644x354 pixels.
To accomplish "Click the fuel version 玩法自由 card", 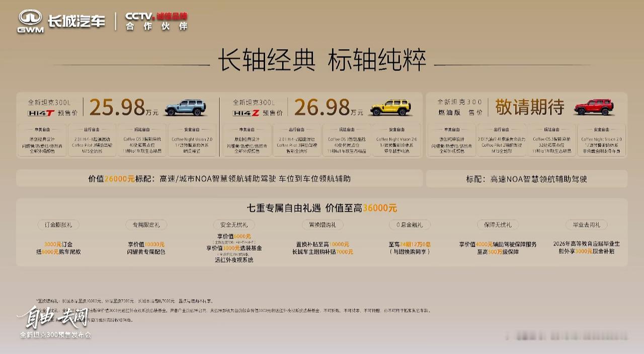I will (x=551, y=140).
